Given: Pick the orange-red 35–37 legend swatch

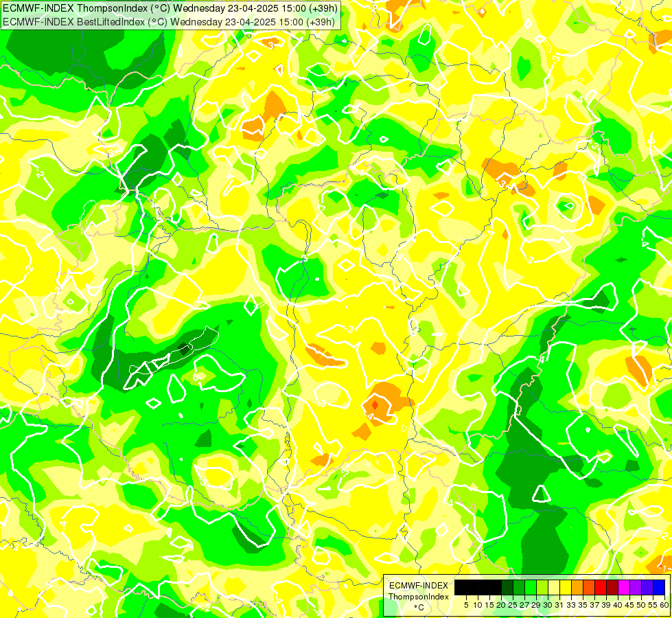Looking at the screenshot, I should coord(589,588).
